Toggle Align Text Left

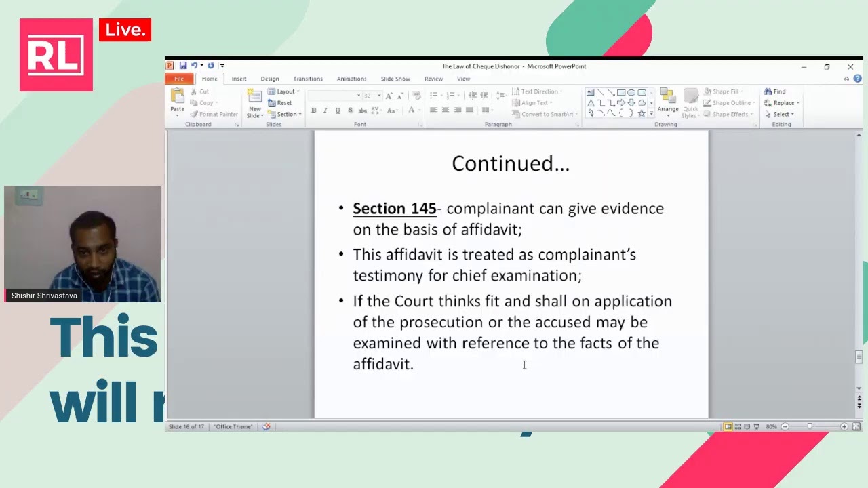click(433, 110)
